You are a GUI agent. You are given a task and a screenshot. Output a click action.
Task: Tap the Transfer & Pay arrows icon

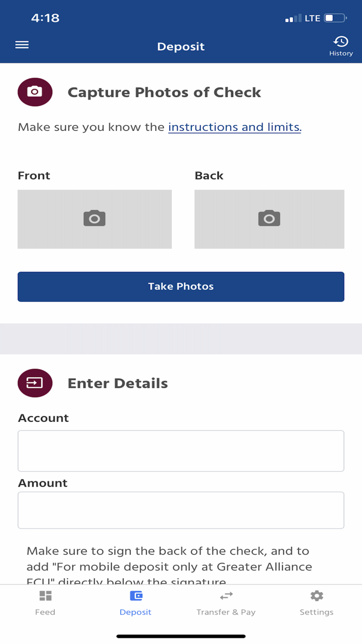[226, 596]
